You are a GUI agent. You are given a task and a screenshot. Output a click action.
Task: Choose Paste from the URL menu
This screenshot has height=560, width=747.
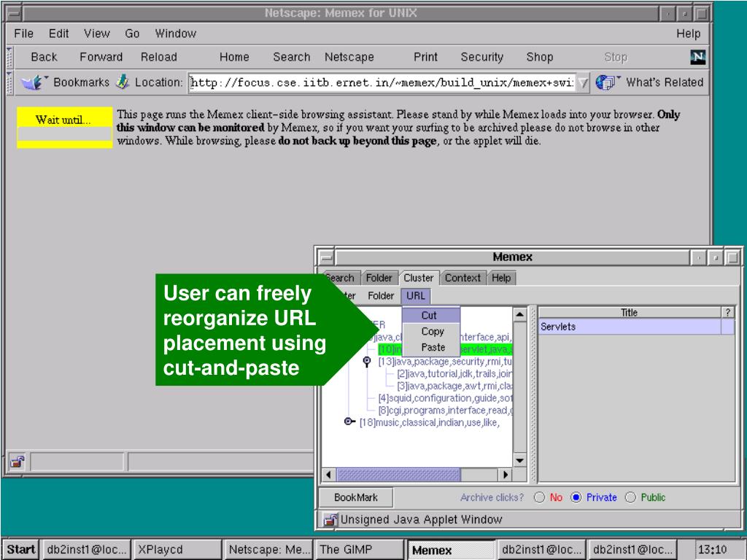tap(430, 348)
